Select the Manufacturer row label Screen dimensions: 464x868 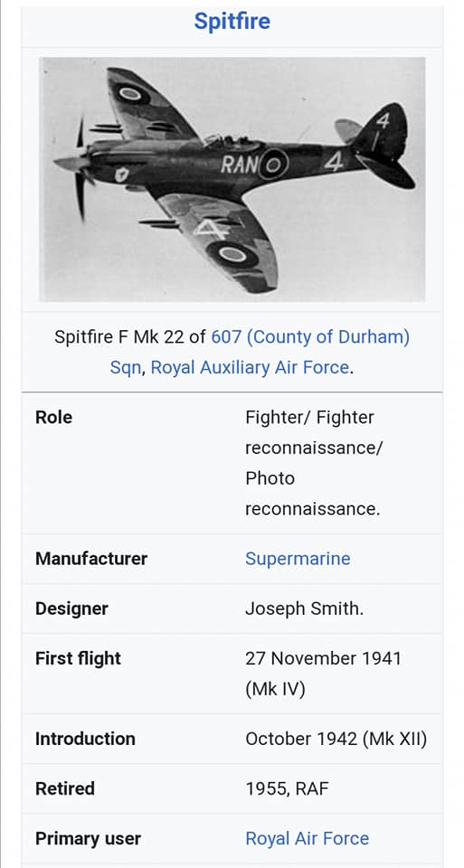tap(91, 559)
